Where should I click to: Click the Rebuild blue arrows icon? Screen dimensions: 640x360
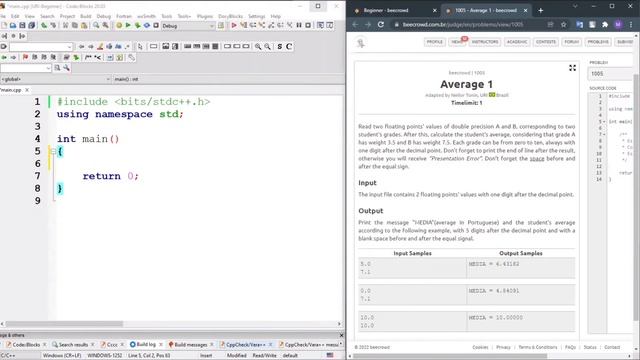click(147, 25)
